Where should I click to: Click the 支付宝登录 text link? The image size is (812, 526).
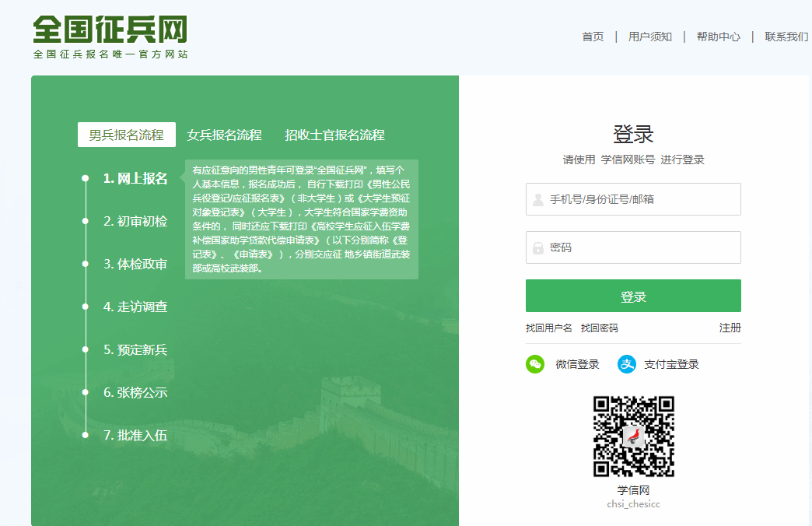point(672,364)
